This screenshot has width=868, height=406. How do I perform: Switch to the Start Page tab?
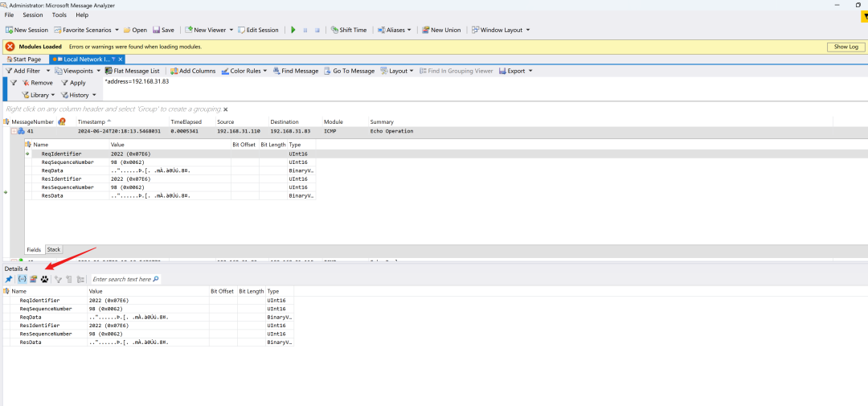point(24,59)
